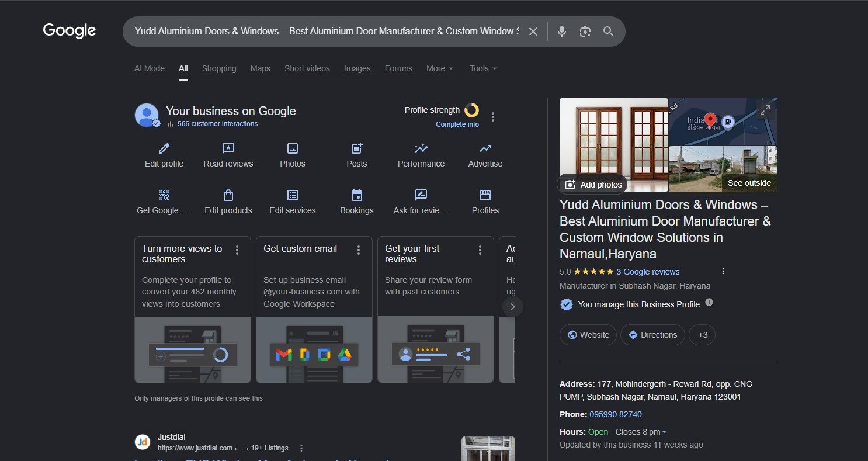Click the Justdial favicon icon
This screenshot has width=868, height=461.
click(143, 442)
